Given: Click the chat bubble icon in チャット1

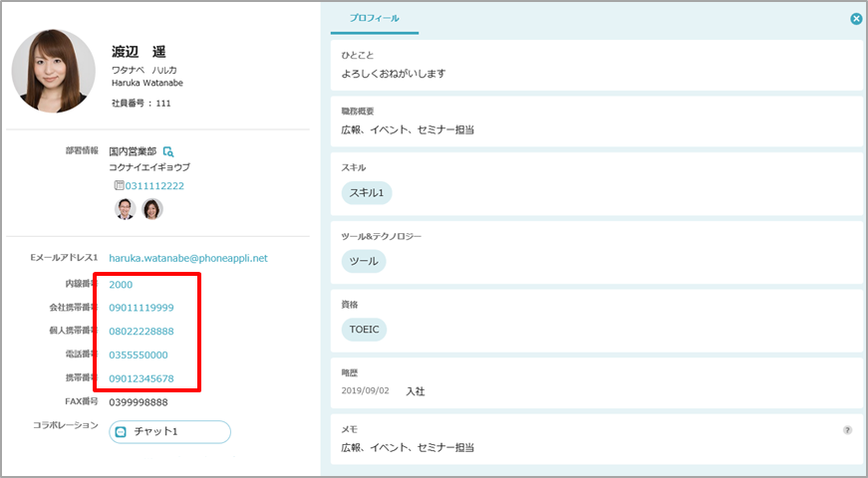Looking at the screenshot, I should [x=122, y=432].
